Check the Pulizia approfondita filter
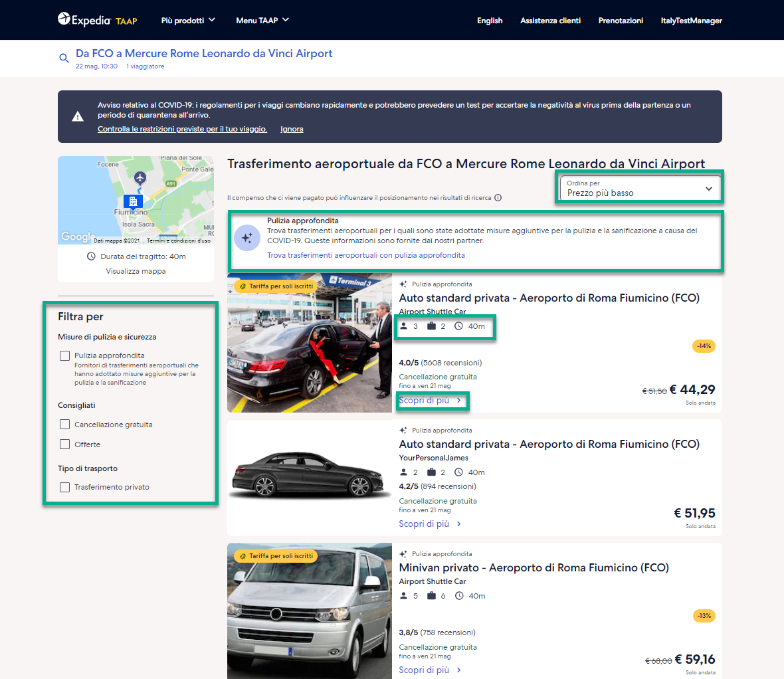Viewport: 784px width, 679px height. click(x=64, y=355)
